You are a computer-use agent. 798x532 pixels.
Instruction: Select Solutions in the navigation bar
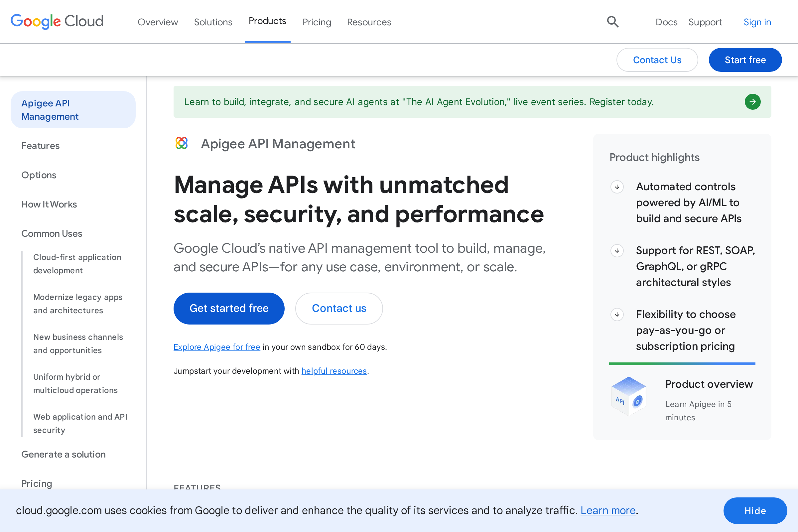coord(213,22)
